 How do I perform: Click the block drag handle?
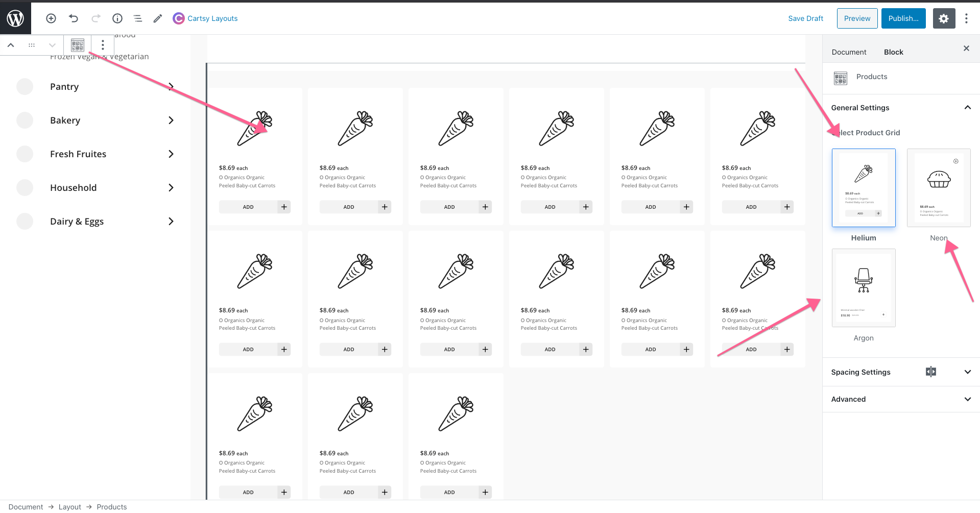click(x=32, y=45)
